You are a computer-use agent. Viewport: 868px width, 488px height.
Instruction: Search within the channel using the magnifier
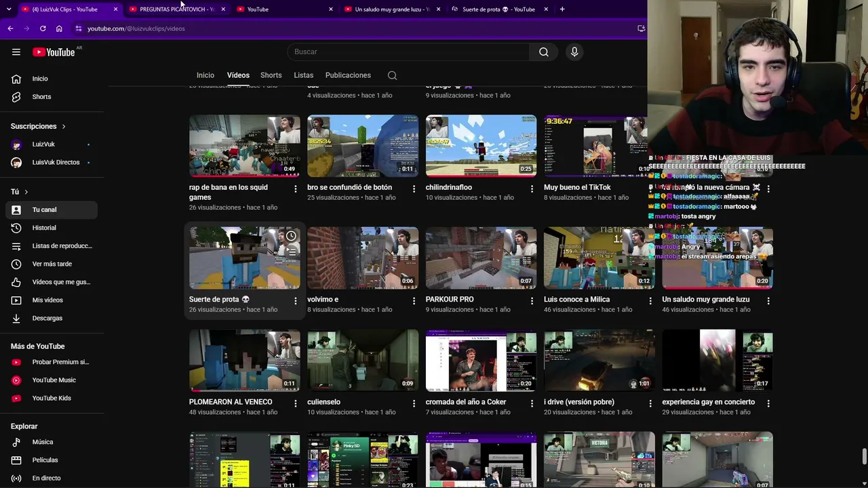[x=393, y=75]
